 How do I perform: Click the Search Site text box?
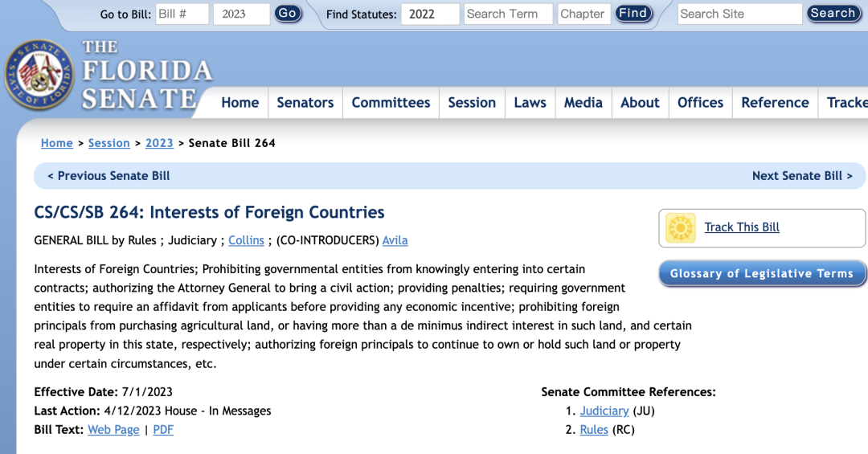pyautogui.click(x=739, y=14)
